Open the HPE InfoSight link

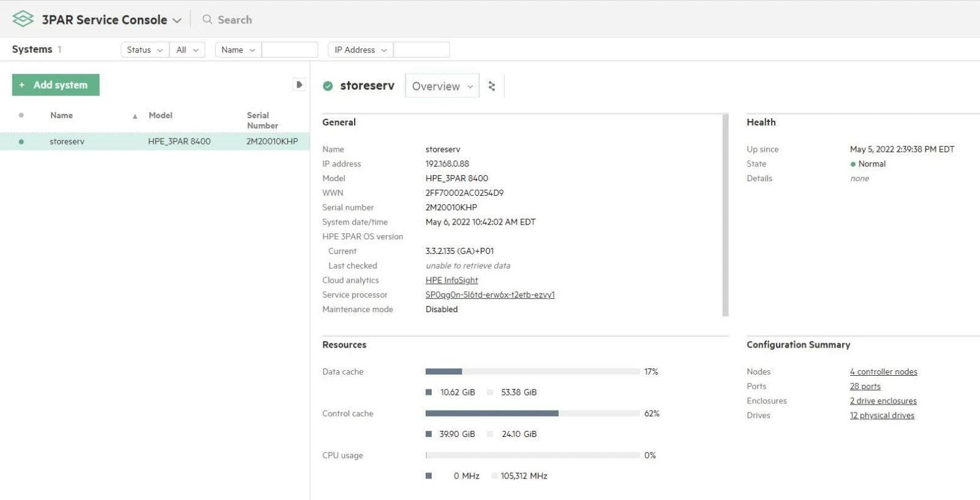(451, 280)
